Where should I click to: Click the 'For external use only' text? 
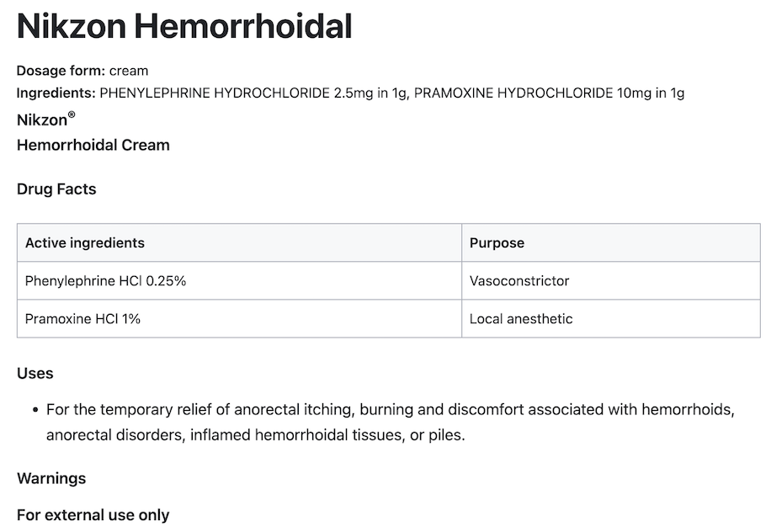click(x=93, y=514)
